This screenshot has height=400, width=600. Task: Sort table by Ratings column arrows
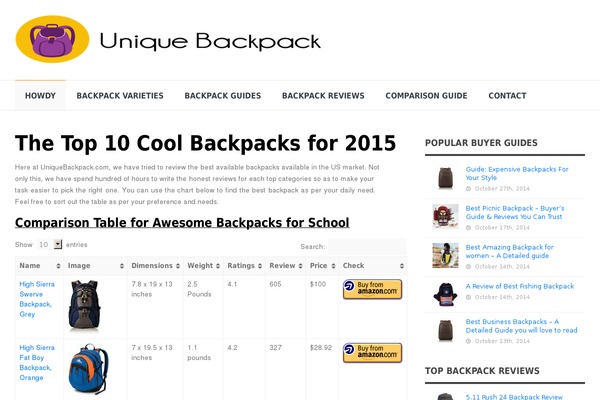pyautogui.click(x=260, y=266)
